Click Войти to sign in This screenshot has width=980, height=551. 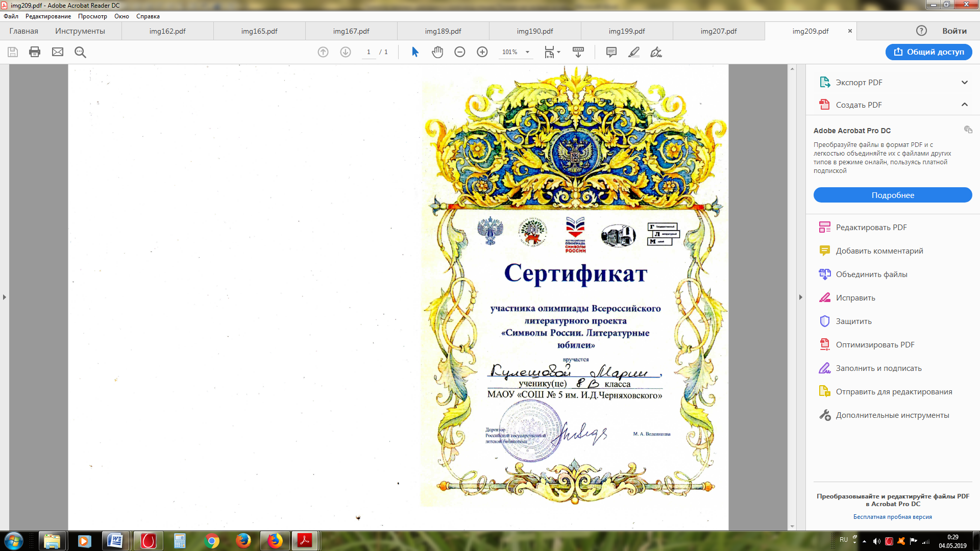(954, 31)
